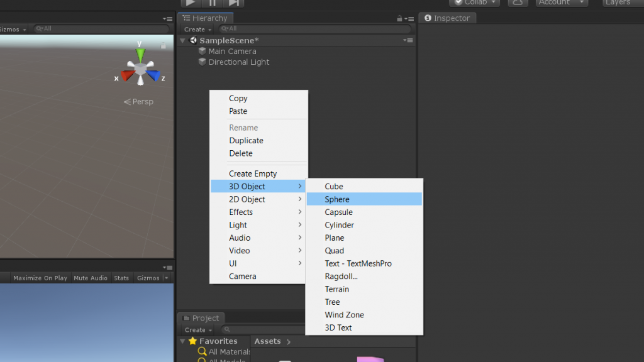The image size is (644, 362).
Task: Expand the Favorites folder in Project
Action: point(183,341)
